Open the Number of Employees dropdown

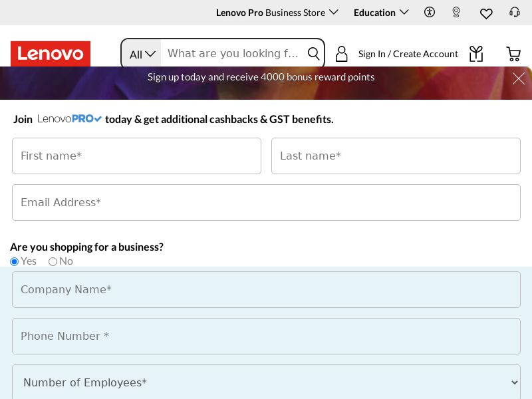(266, 382)
